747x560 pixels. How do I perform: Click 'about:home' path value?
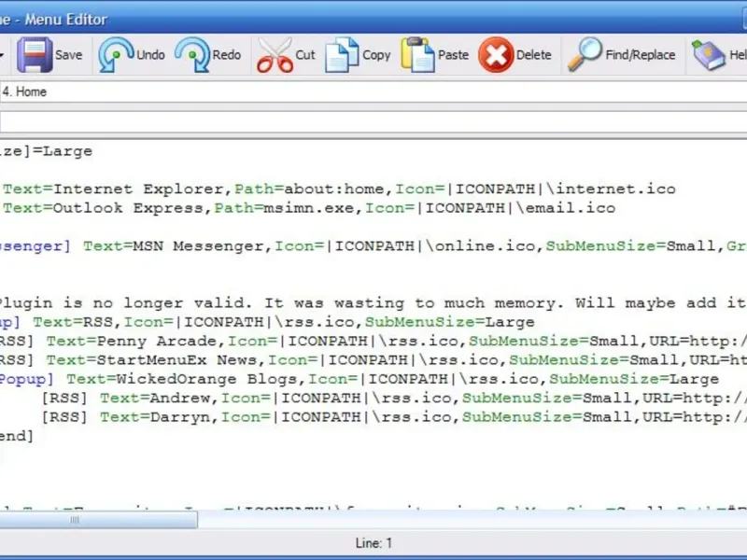click(x=334, y=189)
